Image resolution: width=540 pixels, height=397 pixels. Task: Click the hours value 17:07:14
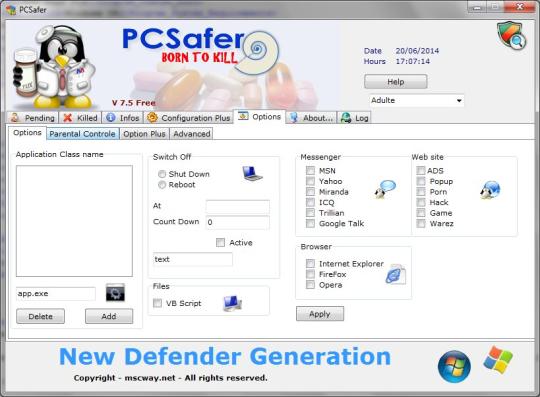pos(413,61)
